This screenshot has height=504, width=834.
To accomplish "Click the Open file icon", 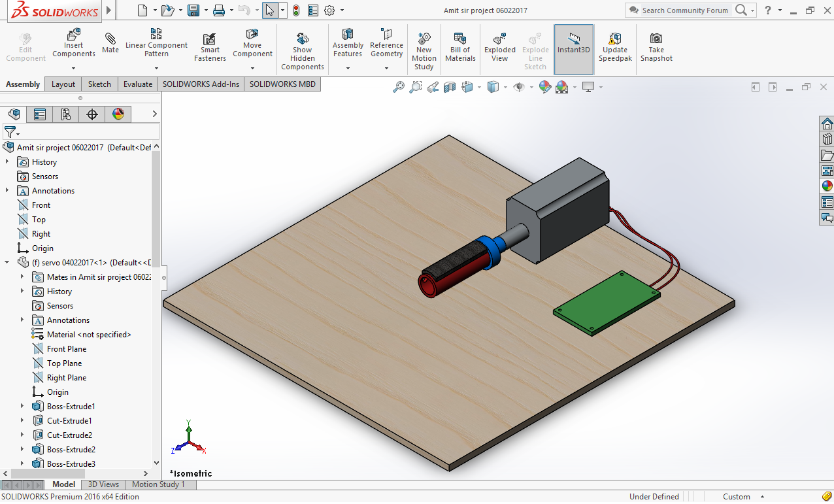I will pos(167,10).
